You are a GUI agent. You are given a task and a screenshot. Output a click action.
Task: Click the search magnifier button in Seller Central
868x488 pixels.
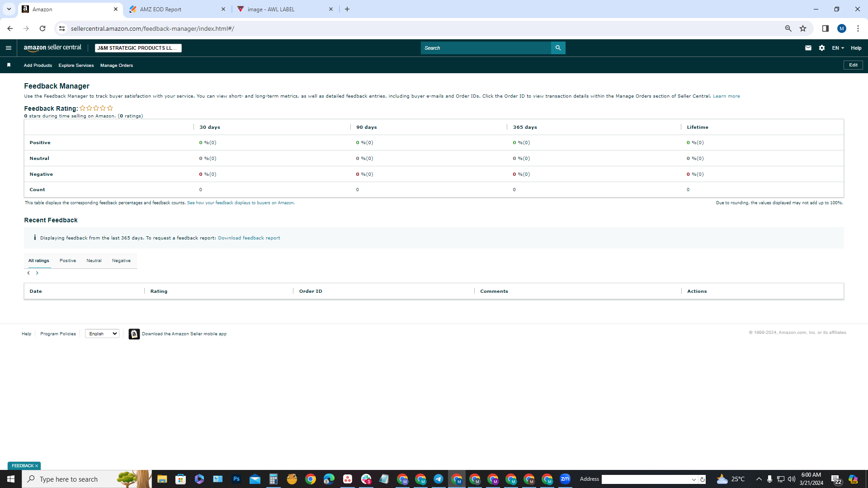click(x=558, y=48)
